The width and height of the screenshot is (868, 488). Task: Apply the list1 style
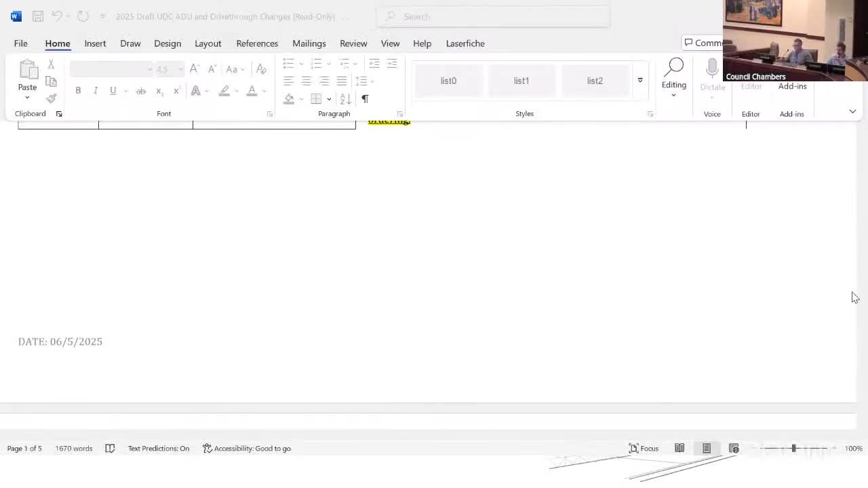[521, 81]
